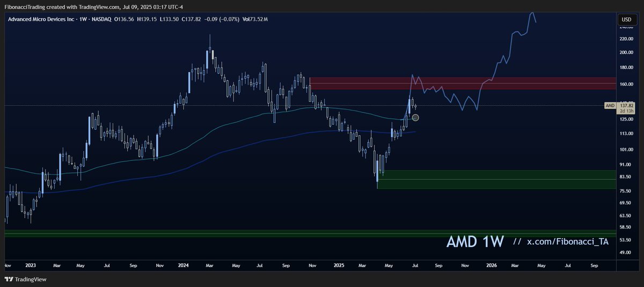The image size is (644, 287).
Task: Select the grey circle marker on the chart
Action: 415,117
